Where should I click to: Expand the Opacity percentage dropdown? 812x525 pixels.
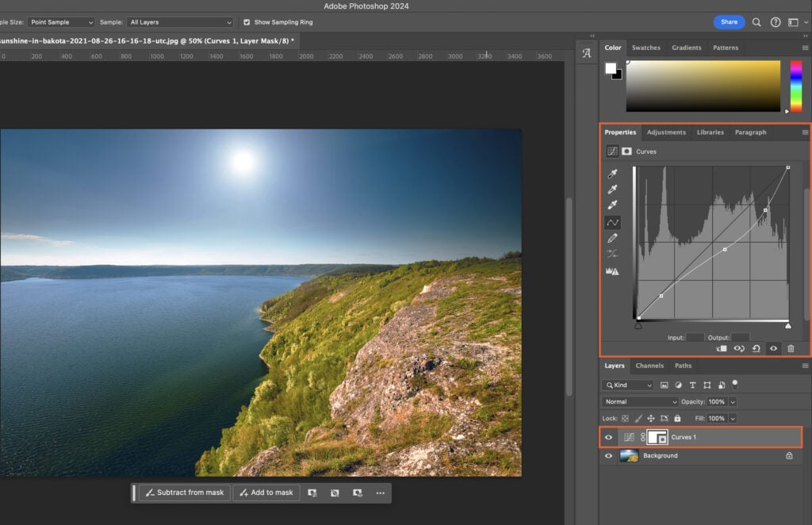pos(733,402)
